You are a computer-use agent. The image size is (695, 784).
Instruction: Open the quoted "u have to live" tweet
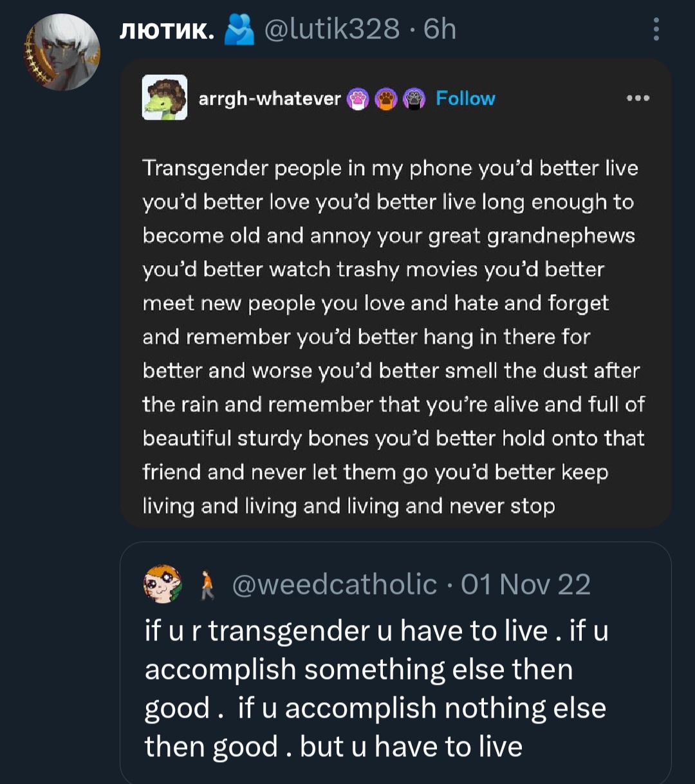pyautogui.click(x=376, y=689)
